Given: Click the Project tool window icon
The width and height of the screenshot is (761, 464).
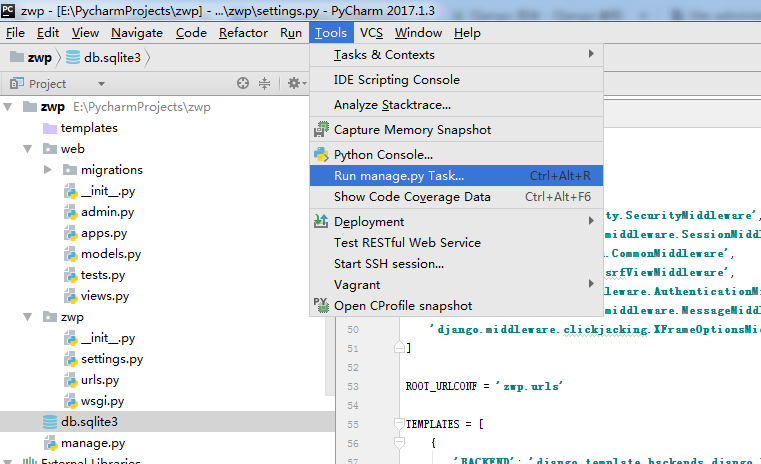Looking at the screenshot, I should click(x=17, y=83).
